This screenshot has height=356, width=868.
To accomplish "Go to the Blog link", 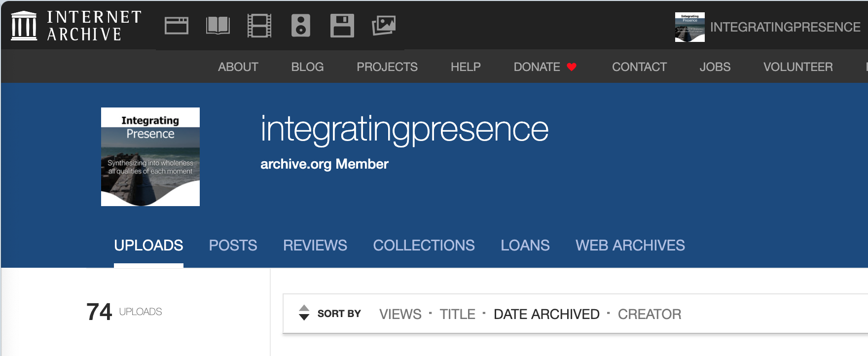I will [x=307, y=67].
